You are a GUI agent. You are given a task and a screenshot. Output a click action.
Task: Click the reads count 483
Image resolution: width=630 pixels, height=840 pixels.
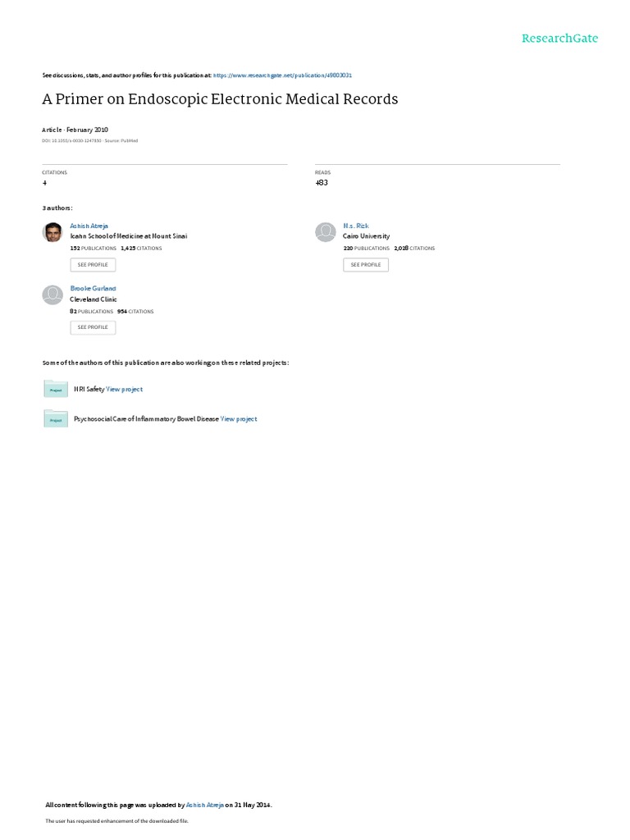[322, 183]
